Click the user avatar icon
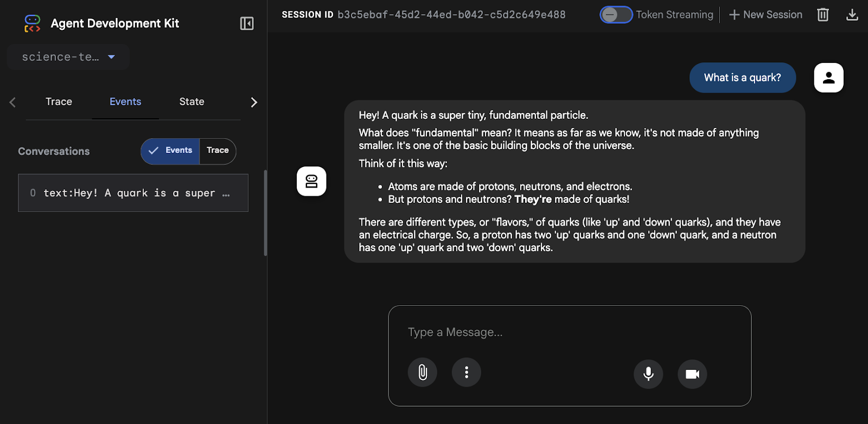 (828, 78)
